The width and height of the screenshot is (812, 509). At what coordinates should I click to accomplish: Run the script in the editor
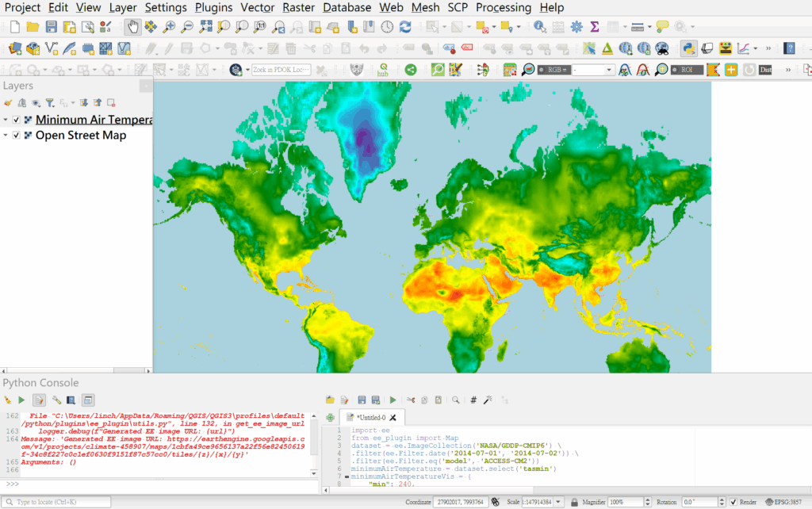point(393,400)
